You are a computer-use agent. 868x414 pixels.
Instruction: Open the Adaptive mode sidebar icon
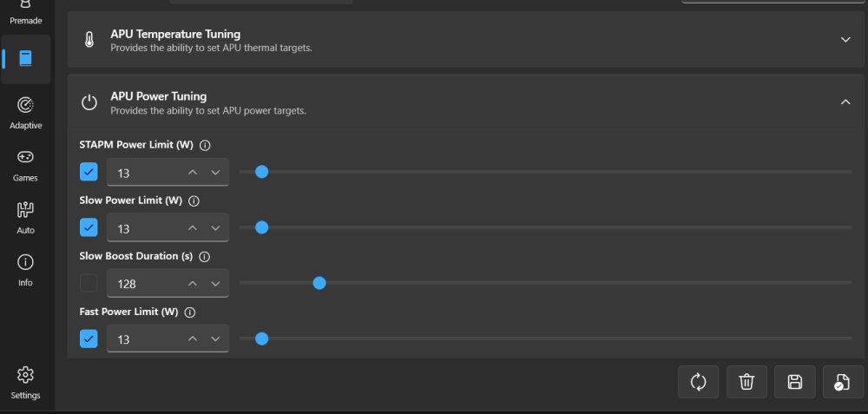pyautogui.click(x=25, y=111)
